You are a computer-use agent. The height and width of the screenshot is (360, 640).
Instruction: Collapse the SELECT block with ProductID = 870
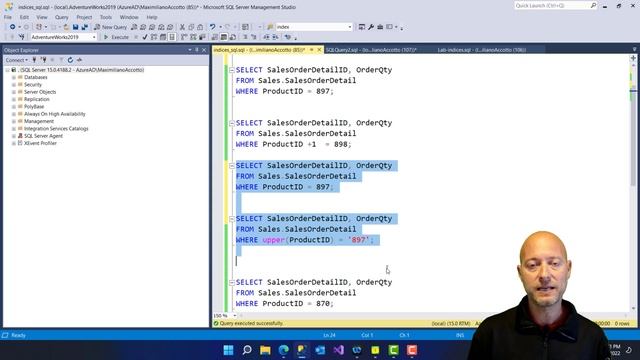(x=231, y=282)
